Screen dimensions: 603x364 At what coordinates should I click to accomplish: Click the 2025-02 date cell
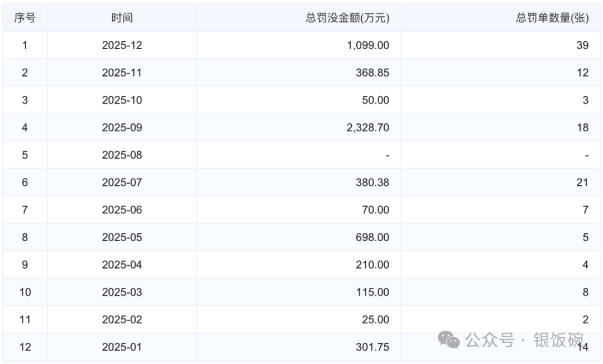click(x=122, y=319)
